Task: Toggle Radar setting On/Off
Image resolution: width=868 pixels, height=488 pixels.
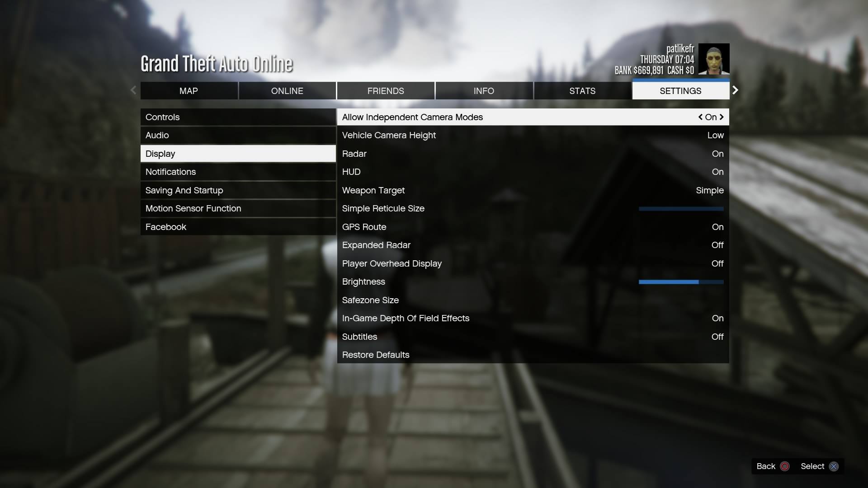Action: point(718,154)
